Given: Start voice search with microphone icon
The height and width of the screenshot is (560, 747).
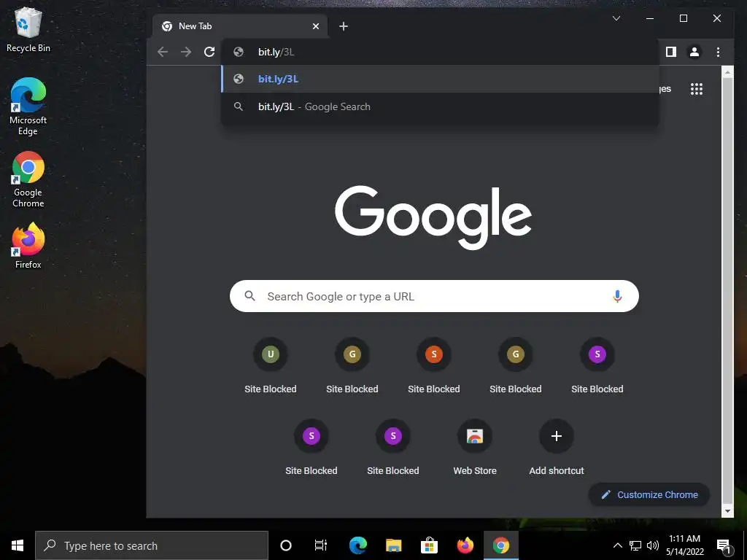Looking at the screenshot, I should [617, 296].
